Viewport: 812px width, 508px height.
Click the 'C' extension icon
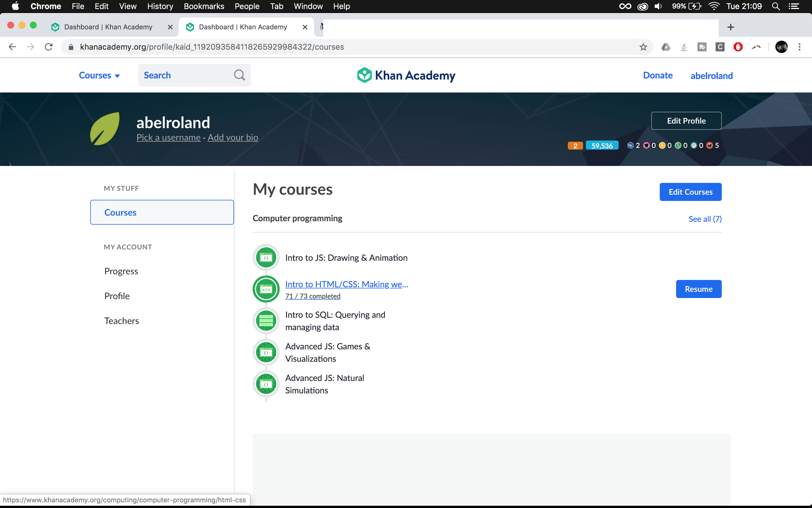720,47
